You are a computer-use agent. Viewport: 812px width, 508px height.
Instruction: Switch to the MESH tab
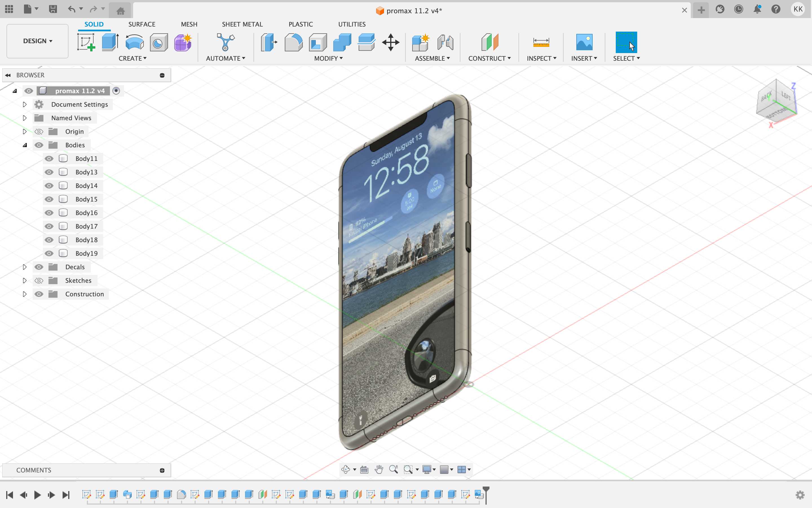189,24
